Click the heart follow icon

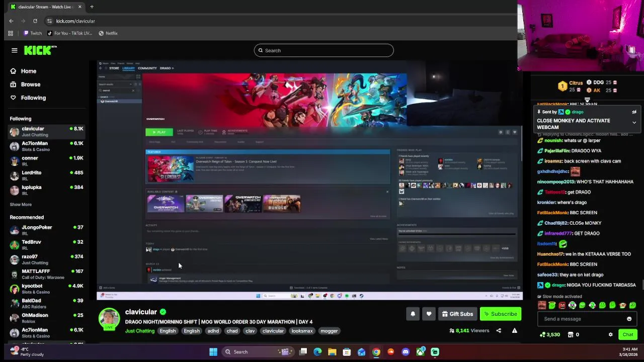click(429, 314)
